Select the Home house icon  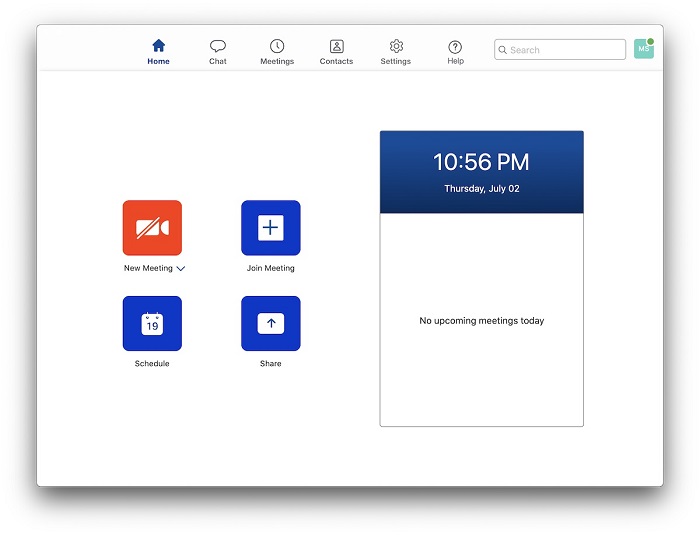tap(158, 45)
